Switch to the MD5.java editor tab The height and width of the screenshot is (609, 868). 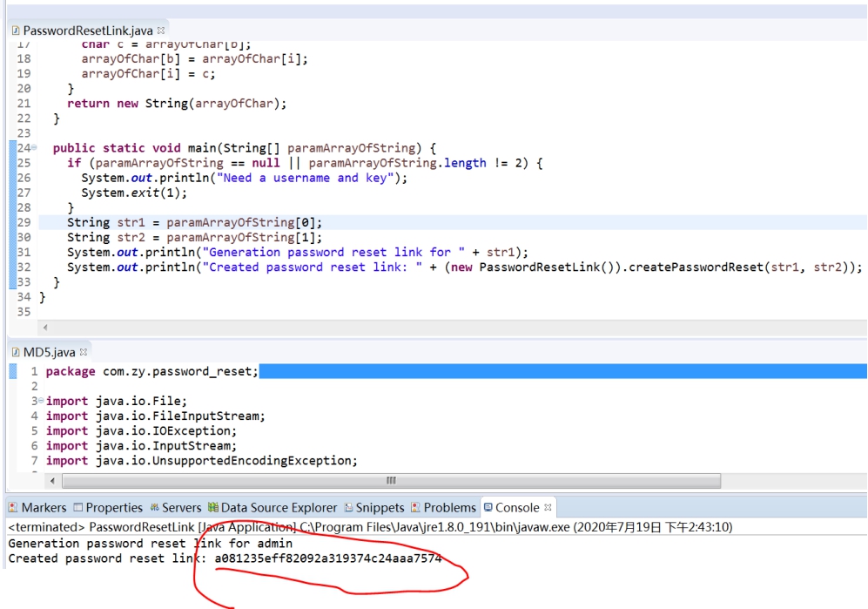(49, 353)
